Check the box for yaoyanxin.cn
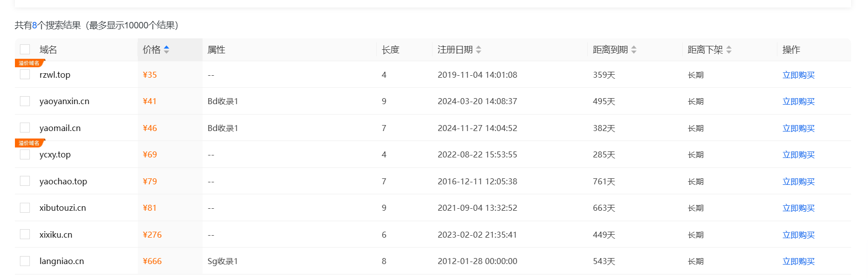The image size is (868, 278). click(x=25, y=101)
